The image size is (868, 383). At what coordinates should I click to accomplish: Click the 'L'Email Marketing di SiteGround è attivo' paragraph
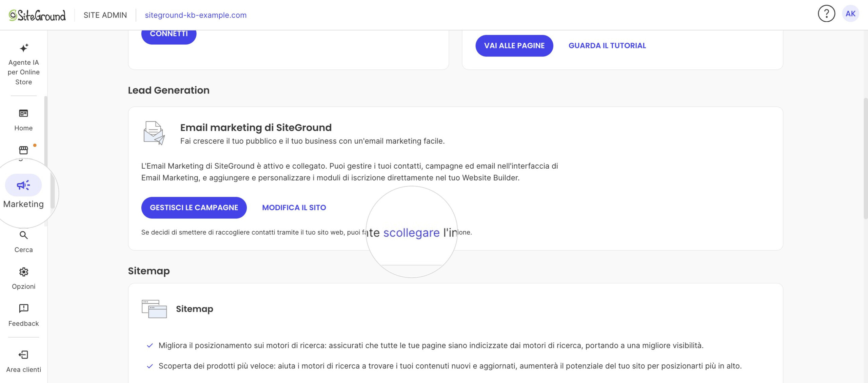click(x=350, y=172)
